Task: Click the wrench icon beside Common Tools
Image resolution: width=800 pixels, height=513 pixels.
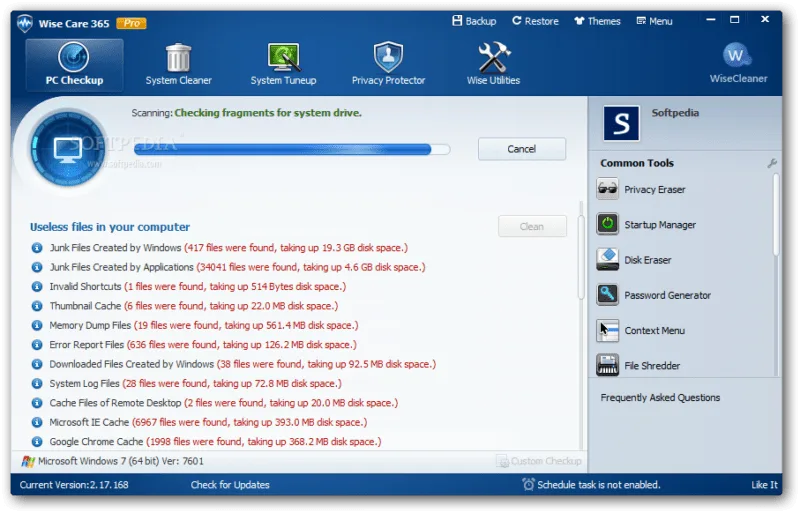Action: (771, 163)
